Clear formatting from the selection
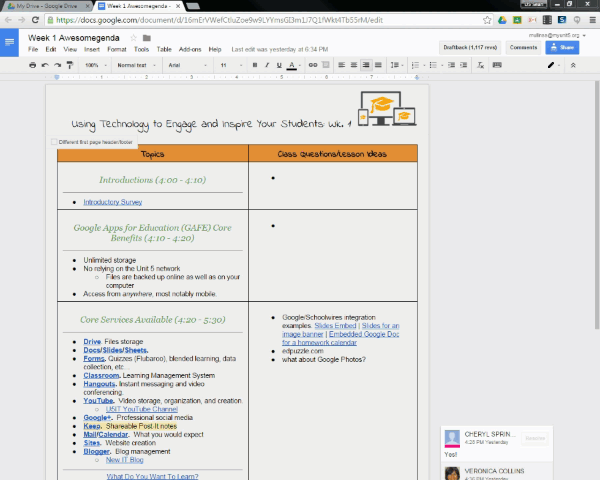600x480 pixels. tap(481, 65)
